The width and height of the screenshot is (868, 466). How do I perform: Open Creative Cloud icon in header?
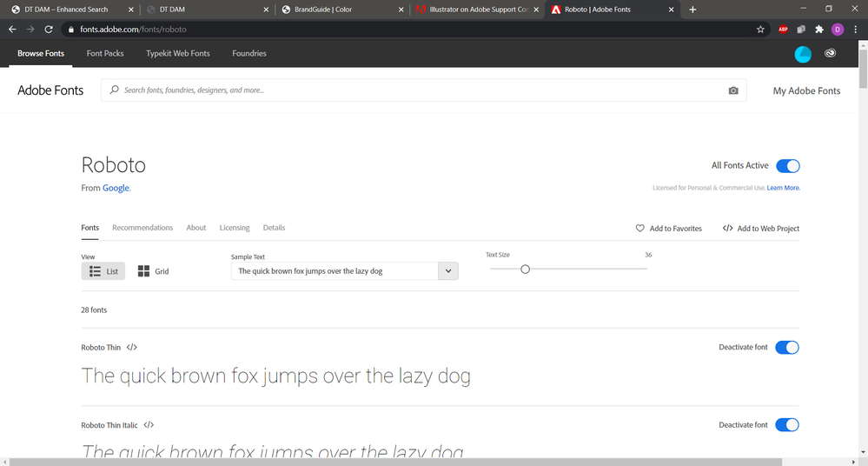point(830,54)
